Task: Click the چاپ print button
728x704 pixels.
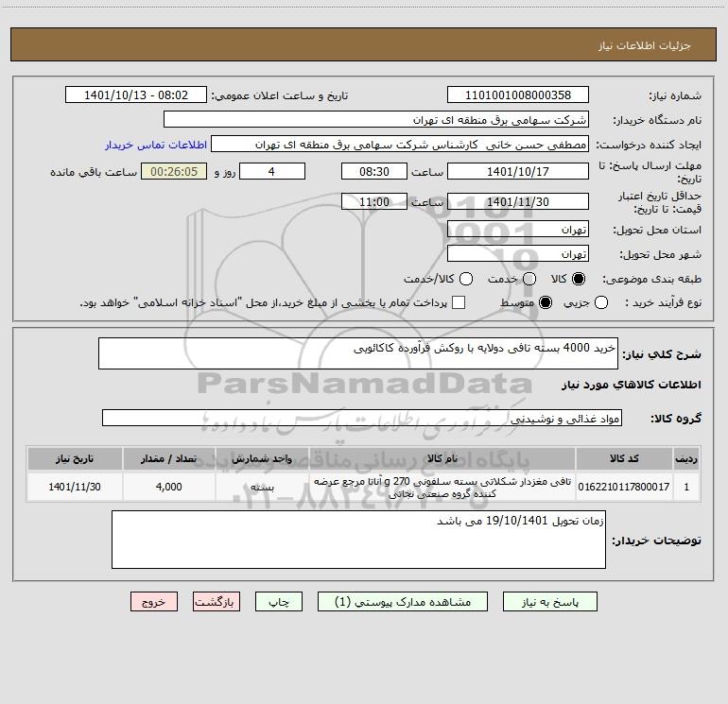Action: click(279, 601)
